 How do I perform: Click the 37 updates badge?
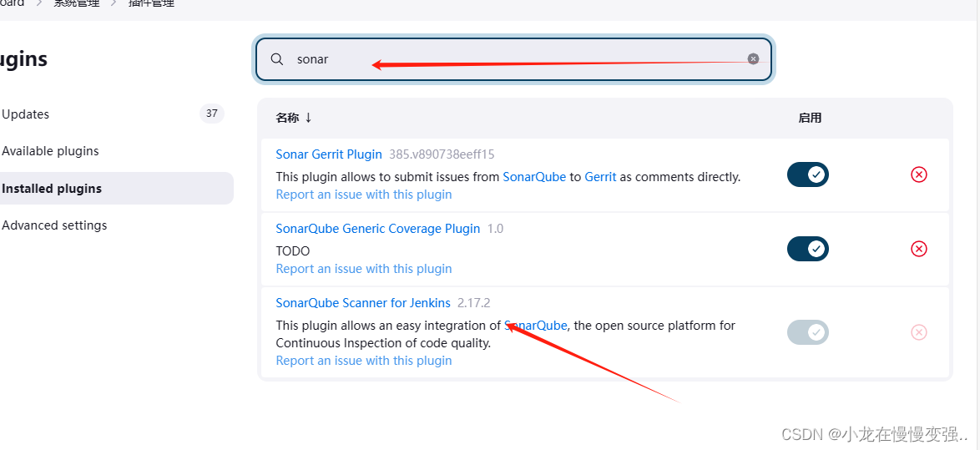[x=212, y=114]
